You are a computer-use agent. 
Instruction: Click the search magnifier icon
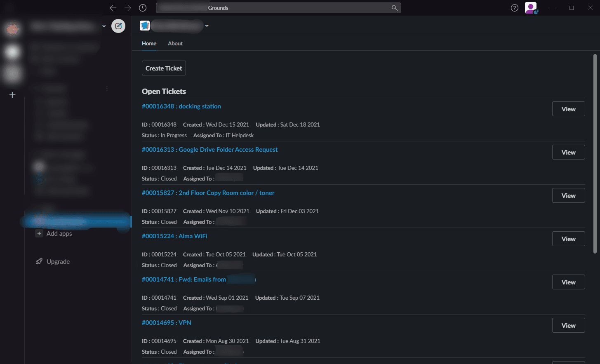[394, 8]
